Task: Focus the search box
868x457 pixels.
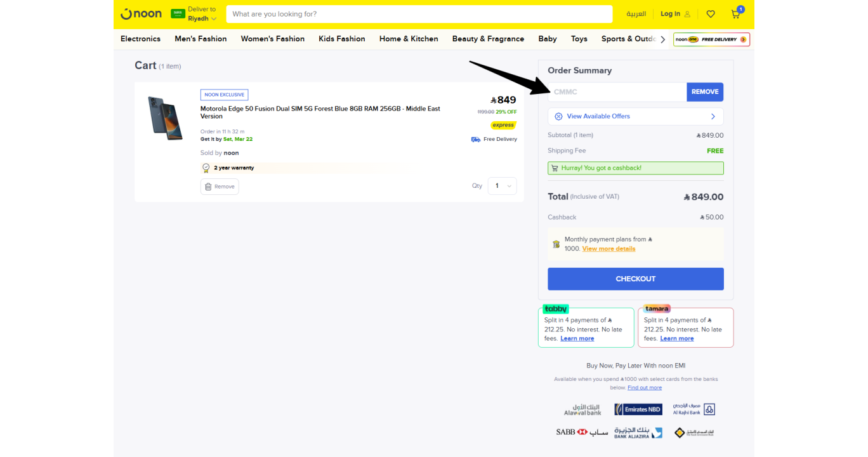Action: (x=419, y=14)
